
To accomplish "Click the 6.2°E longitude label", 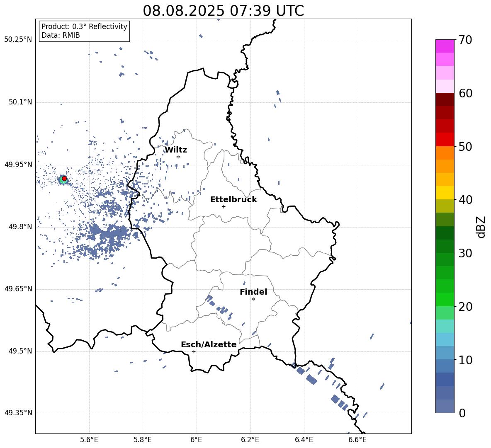I will click(250, 440).
